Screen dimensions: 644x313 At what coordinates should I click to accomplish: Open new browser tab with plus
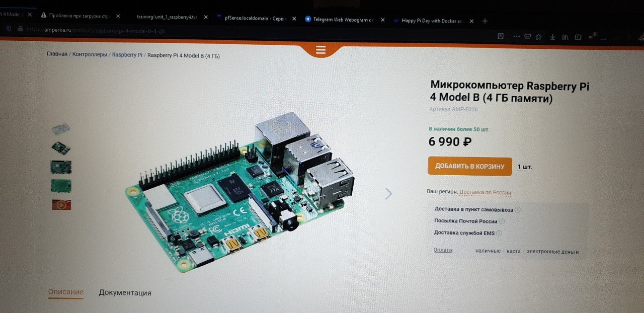(x=485, y=21)
